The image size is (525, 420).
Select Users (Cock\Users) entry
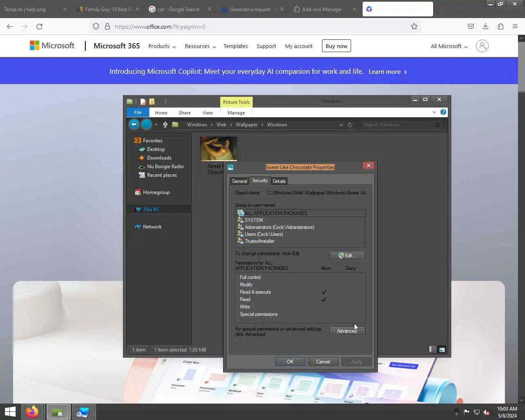pyautogui.click(x=301, y=234)
